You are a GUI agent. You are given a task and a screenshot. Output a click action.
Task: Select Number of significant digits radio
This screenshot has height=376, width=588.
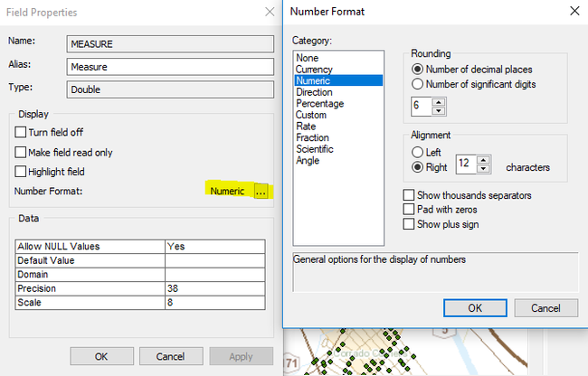[417, 84]
